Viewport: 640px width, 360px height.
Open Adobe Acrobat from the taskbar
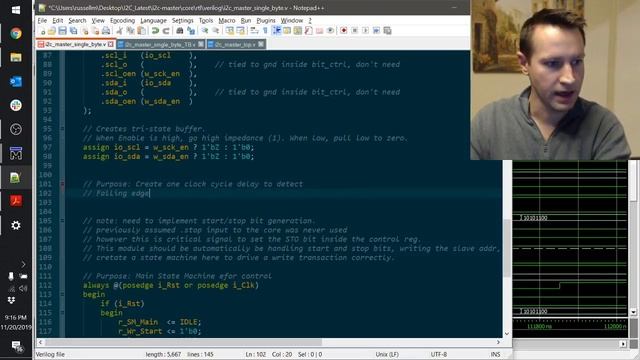[x=16, y=201]
